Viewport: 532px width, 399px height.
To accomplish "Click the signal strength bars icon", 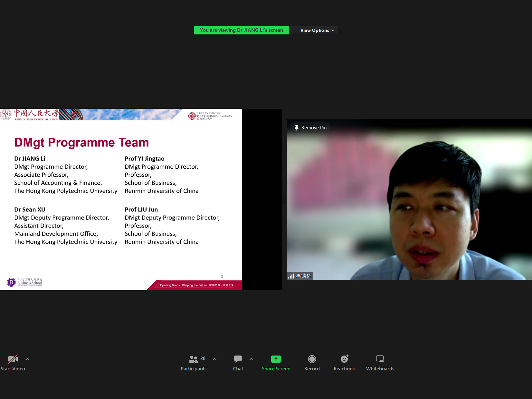I will tap(291, 276).
